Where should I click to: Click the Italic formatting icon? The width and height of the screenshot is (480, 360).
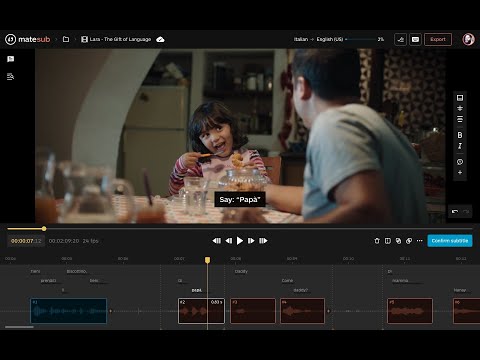point(460,146)
